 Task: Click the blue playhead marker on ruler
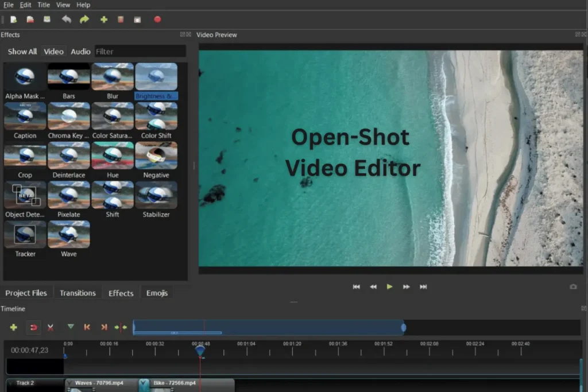tap(200, 351)
